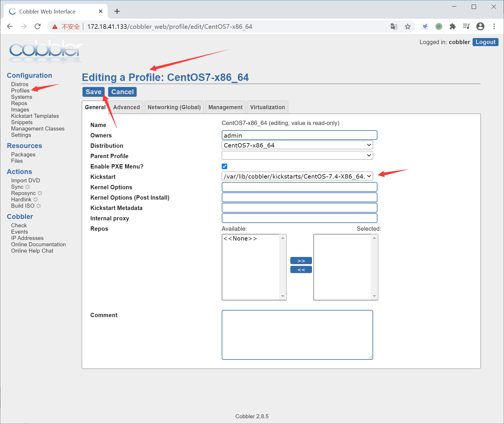The height and width of the screenshot is (424, 504).
Task: Open the Parent Profile dropdown
Action: point(297,155)
